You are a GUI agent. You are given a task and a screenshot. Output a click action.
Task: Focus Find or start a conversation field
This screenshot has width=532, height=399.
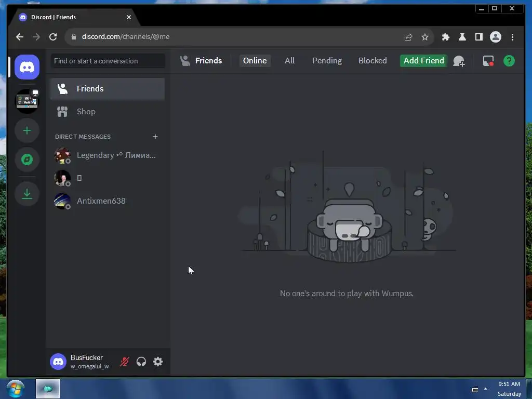tap(108, 61)
